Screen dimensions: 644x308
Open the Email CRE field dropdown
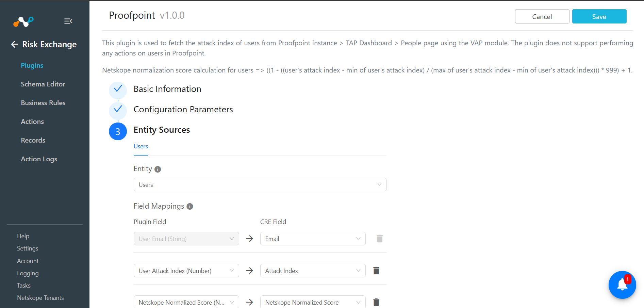pos(313,239)
